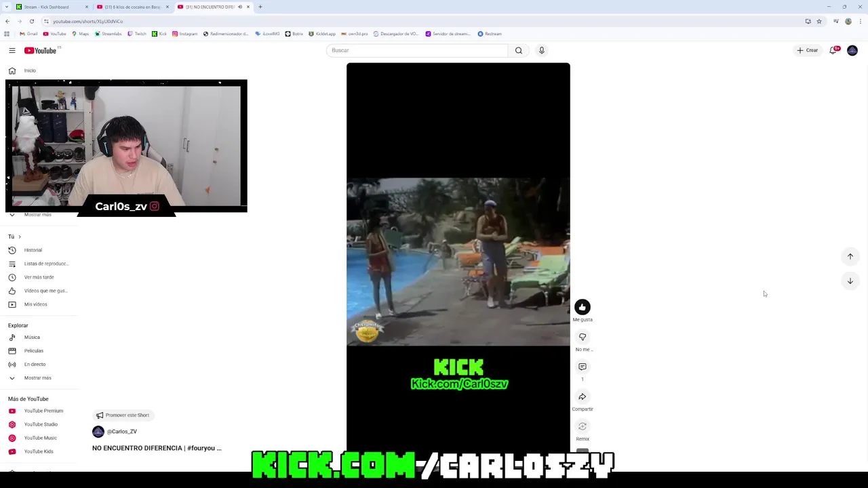Screen dimensions: 868x488
Task: Click the YouTube logo in the header
Action: coord(40,50)
